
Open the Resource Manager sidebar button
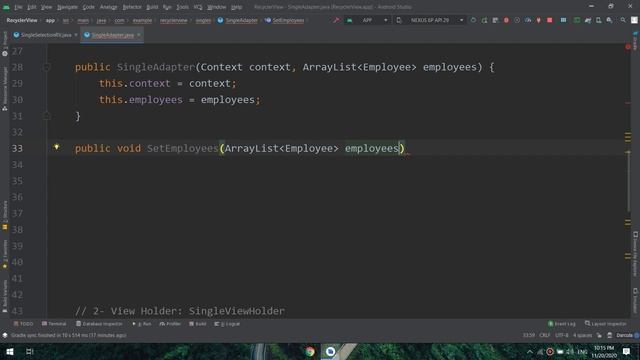pos(4,89)
